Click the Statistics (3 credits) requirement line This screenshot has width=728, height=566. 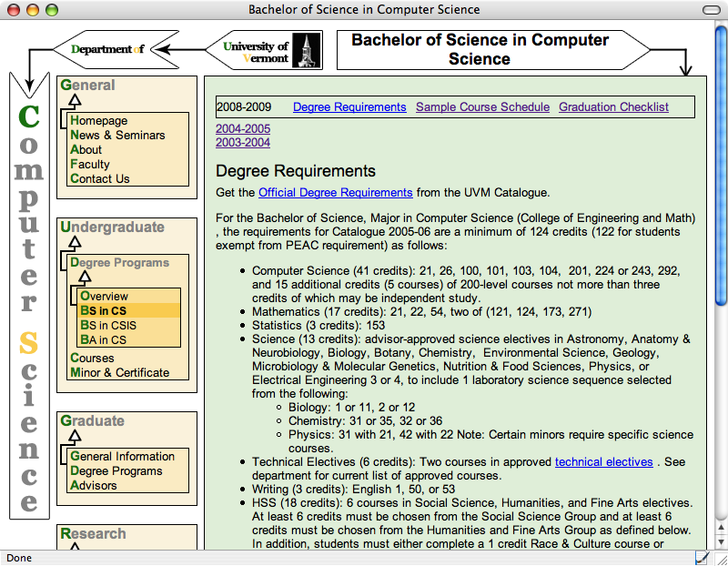318,326
